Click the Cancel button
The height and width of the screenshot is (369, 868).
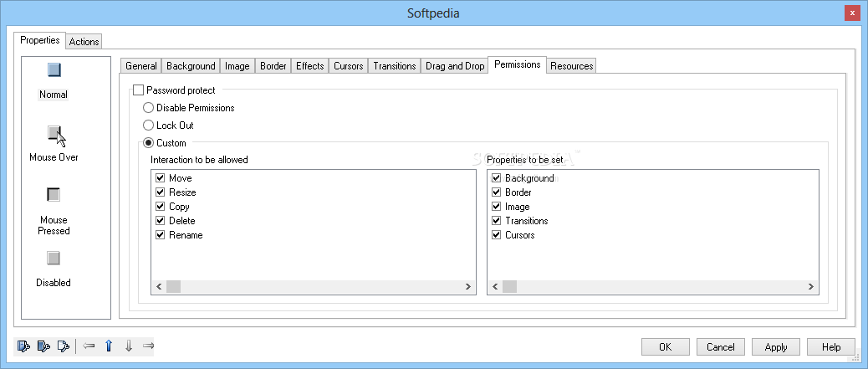(721, 347)
